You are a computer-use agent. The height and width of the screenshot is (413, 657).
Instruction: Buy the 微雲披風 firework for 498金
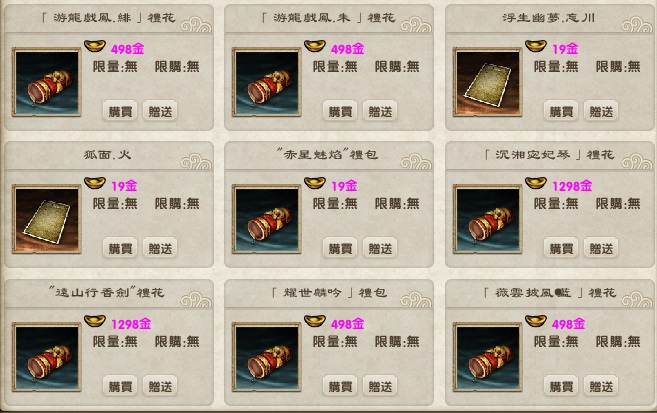[561, 386]
